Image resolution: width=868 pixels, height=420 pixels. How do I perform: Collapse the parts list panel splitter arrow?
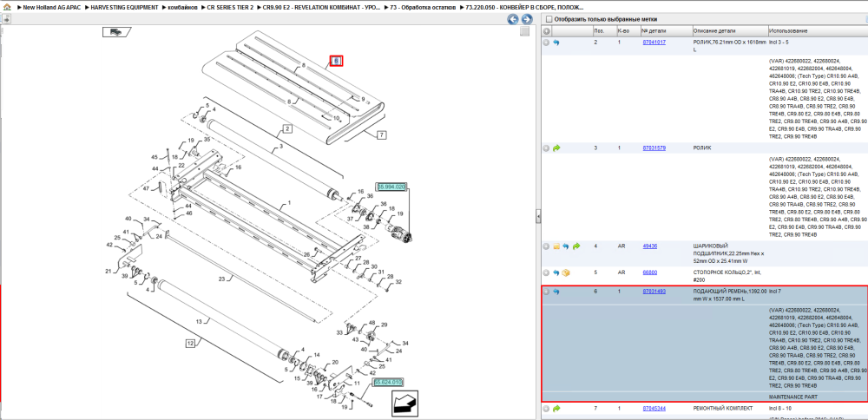click(538, 217)
